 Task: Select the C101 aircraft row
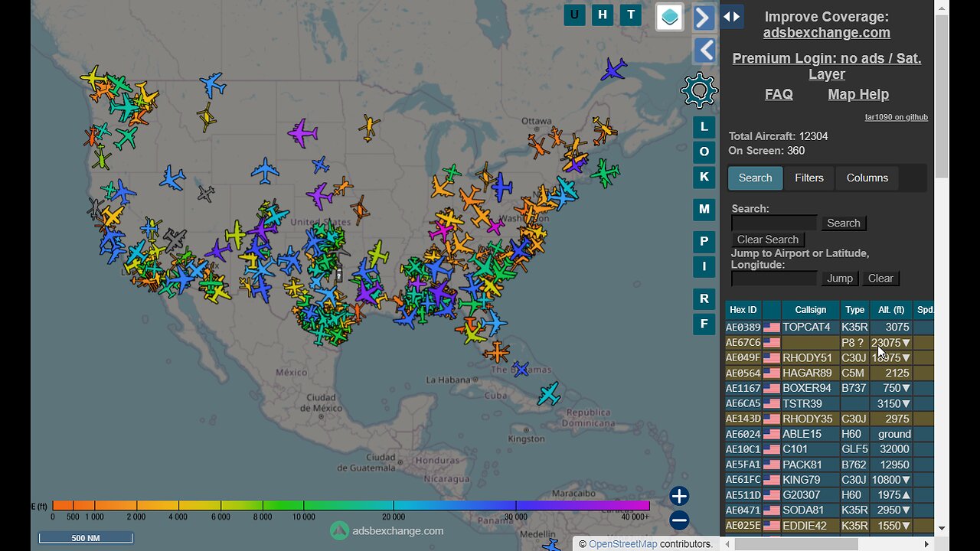[x=829, y=449]
